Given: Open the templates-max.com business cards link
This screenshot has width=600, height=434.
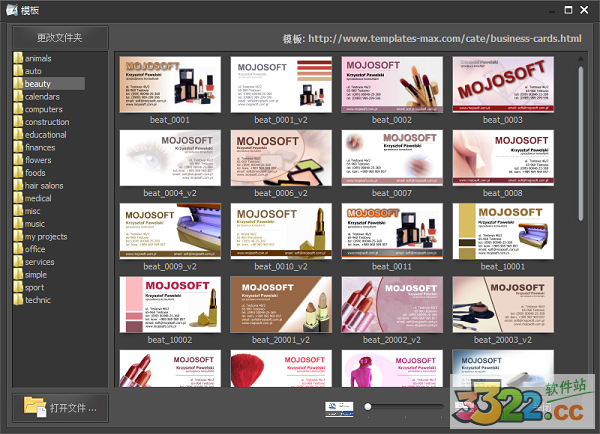Looking at the screenshot, I should click(x=445, y=39).
